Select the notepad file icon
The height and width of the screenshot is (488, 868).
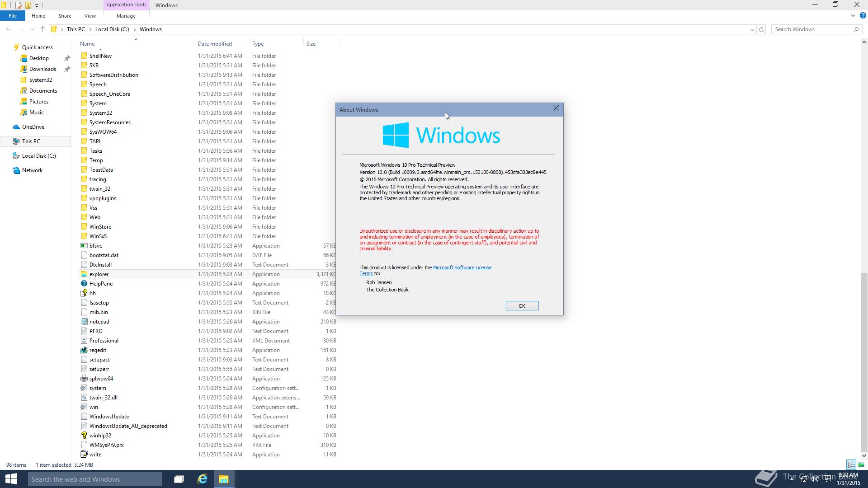pyautogui.click(x=84, y=322)
